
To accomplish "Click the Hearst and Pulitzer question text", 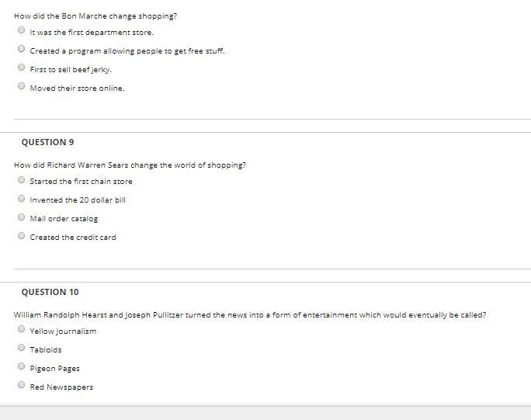I will 250,315.
